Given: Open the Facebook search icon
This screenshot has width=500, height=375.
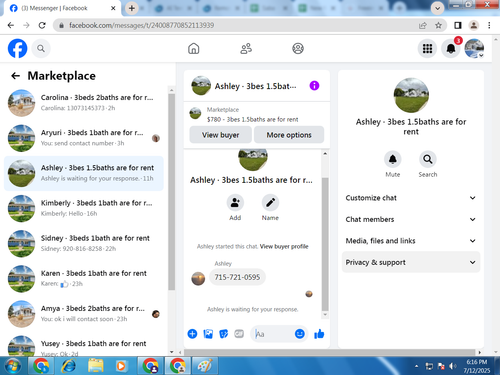Looking at the screenshot, I should [41, 49].
